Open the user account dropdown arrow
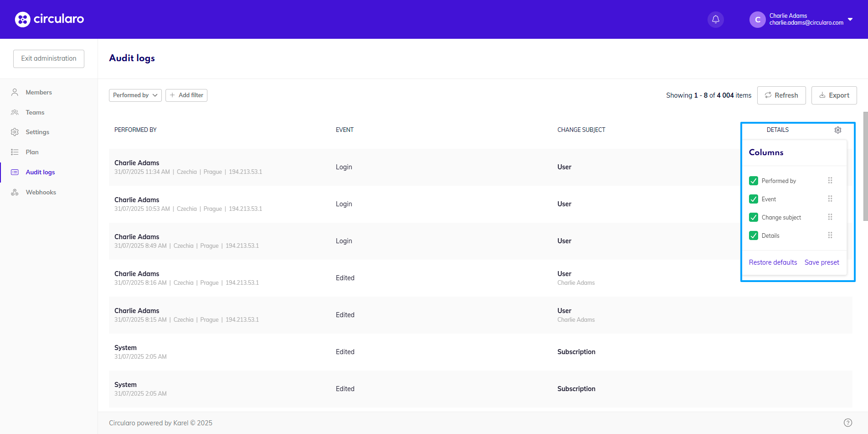This screenshot has height=434, width=868. click(850, 19)
